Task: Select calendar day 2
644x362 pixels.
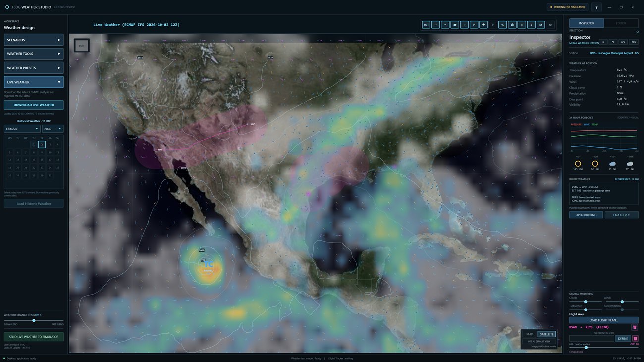Action: [x=42, y=145]
